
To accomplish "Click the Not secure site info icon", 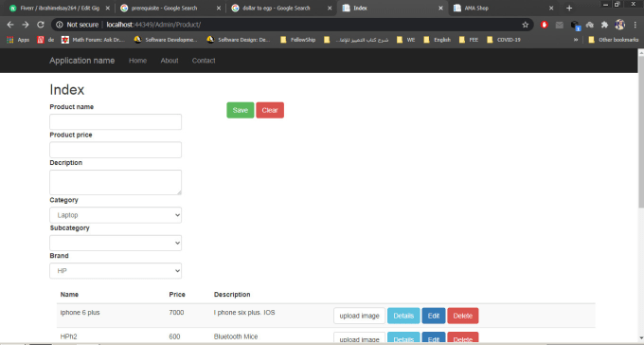I will (60, 25).
